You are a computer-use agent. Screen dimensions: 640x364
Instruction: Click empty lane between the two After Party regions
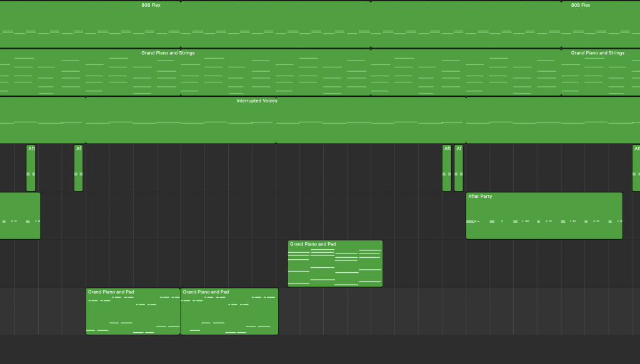click(250, 215)
